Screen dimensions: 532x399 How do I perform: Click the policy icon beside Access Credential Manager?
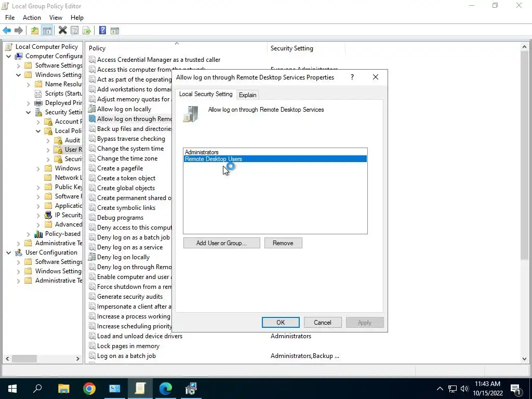click(92, 60)
